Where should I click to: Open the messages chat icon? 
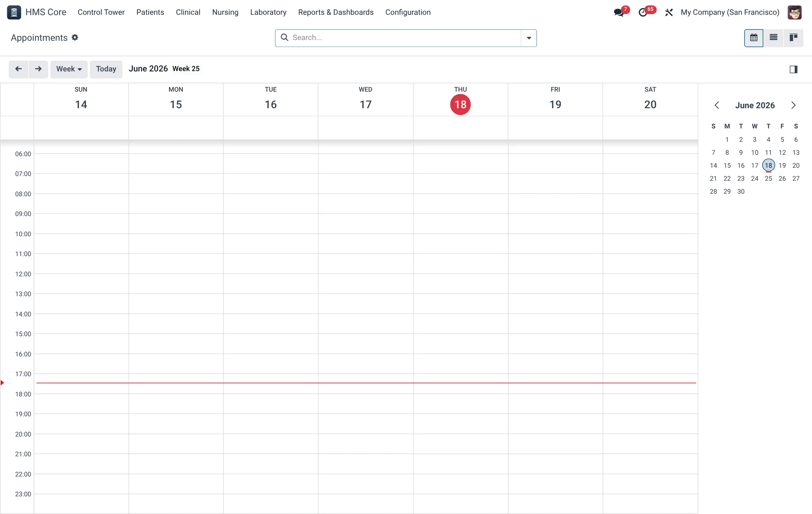[x=619, y=13]
